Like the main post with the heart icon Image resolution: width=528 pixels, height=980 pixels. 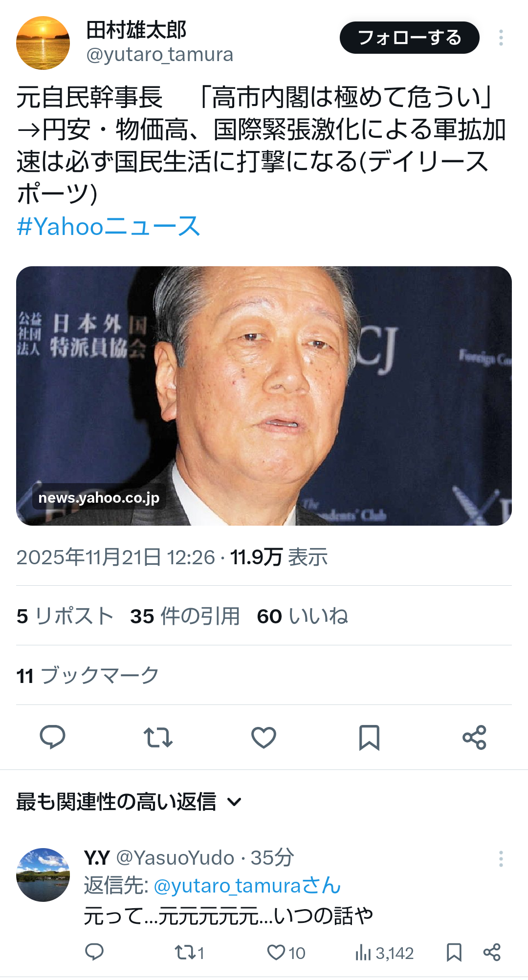tap(264, 737)
